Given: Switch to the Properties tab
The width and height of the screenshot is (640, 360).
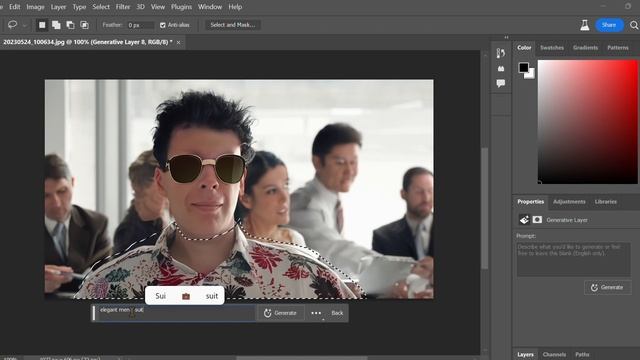Looking at the screenshot, I should click(530, 202).
